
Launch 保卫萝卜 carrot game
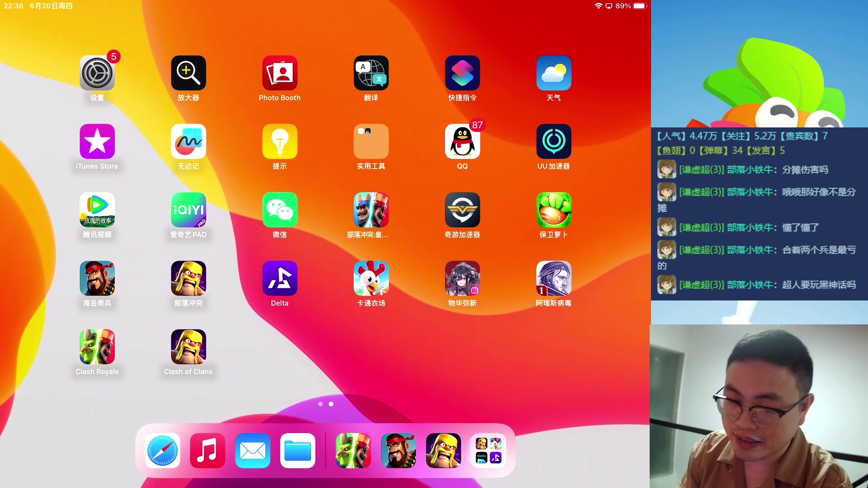[x=554, y=210]
